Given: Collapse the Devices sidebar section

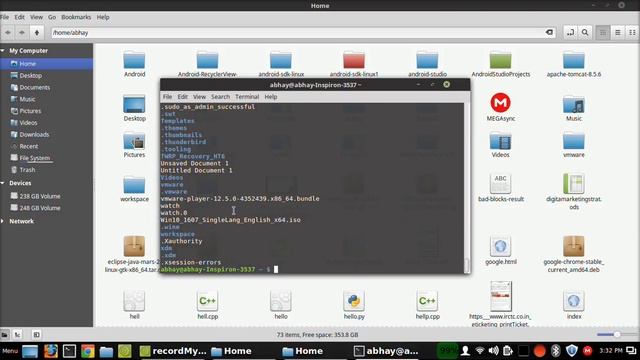Looking at the screenshot, I should pos(3,183).
